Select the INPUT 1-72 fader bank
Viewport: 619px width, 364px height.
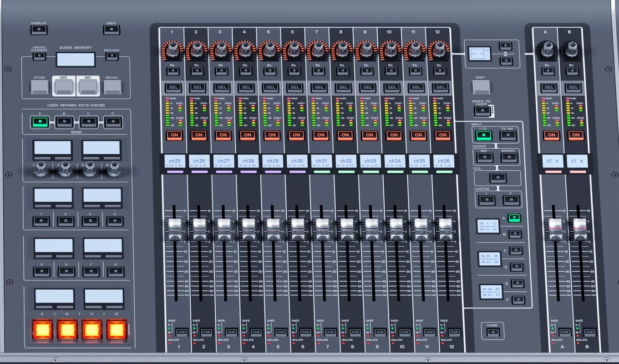pyautogui.click(x=484, y=135)
